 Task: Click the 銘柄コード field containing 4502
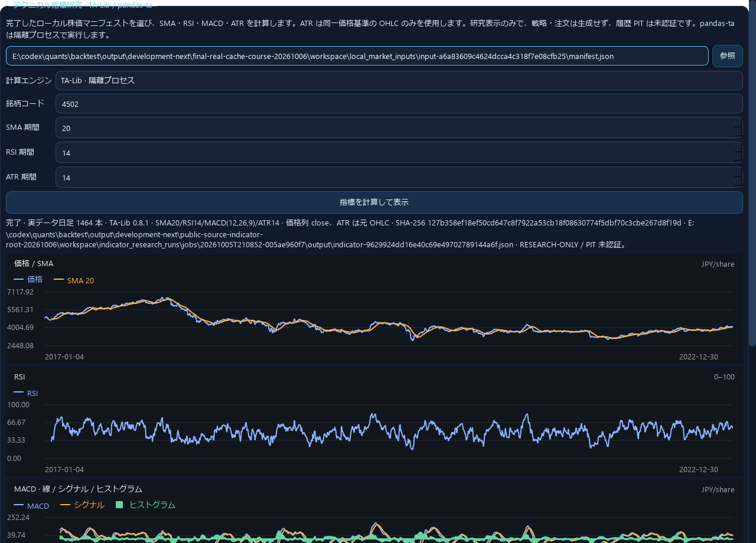coord(399,104)
